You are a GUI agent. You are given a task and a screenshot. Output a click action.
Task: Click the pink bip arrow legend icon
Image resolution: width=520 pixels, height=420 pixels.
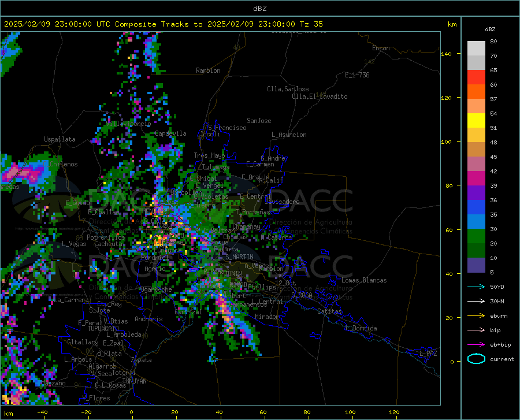pyautogui.click(x=476, y=330)
